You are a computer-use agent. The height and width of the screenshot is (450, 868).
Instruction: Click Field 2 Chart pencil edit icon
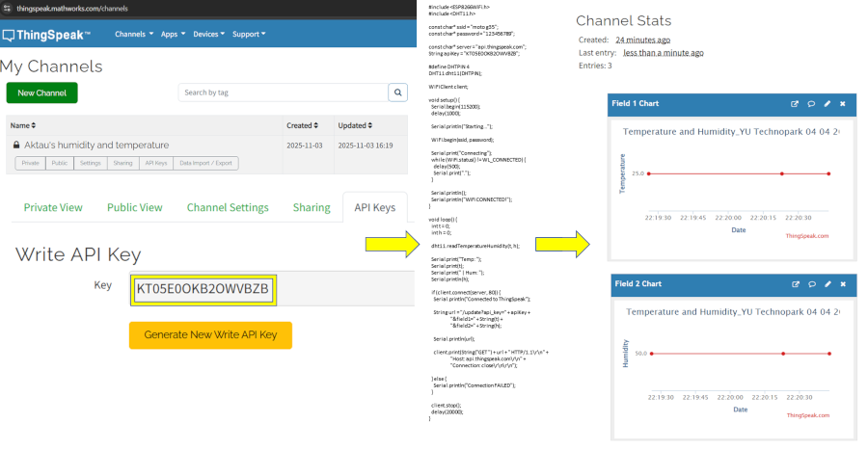click(x=827, y=284)
